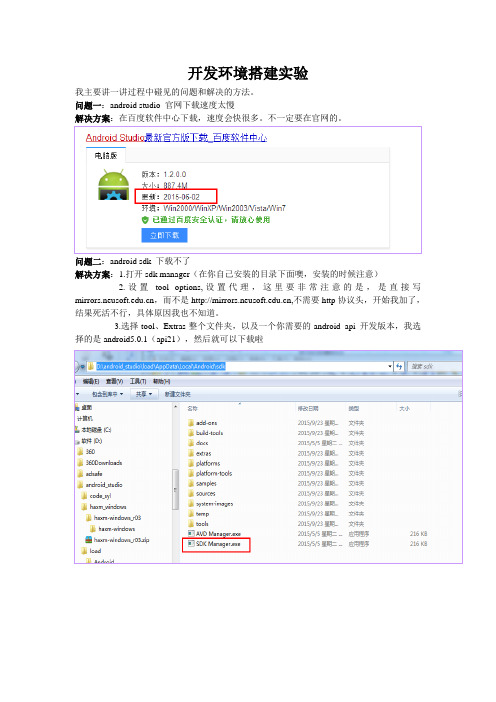Click the navigation pane scroll-up arrow
Screen dimensions: 496x702
tap(175, 407)
